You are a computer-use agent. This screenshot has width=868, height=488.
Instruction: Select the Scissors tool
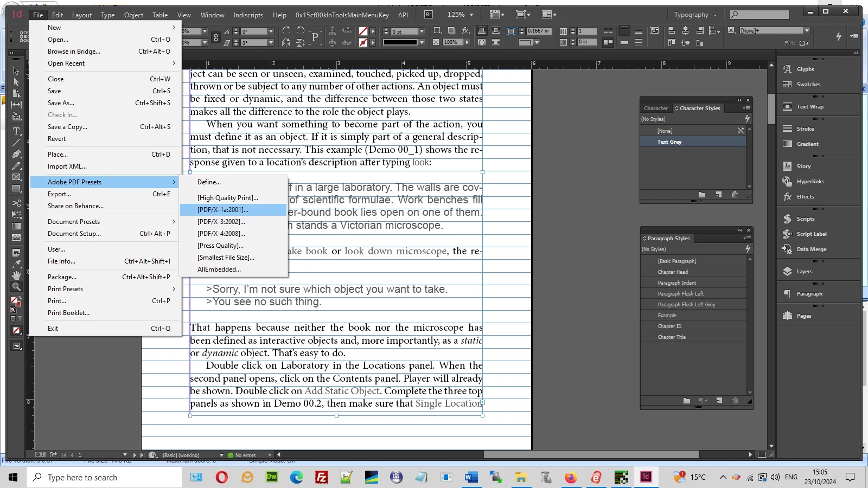tap(16, 203)
